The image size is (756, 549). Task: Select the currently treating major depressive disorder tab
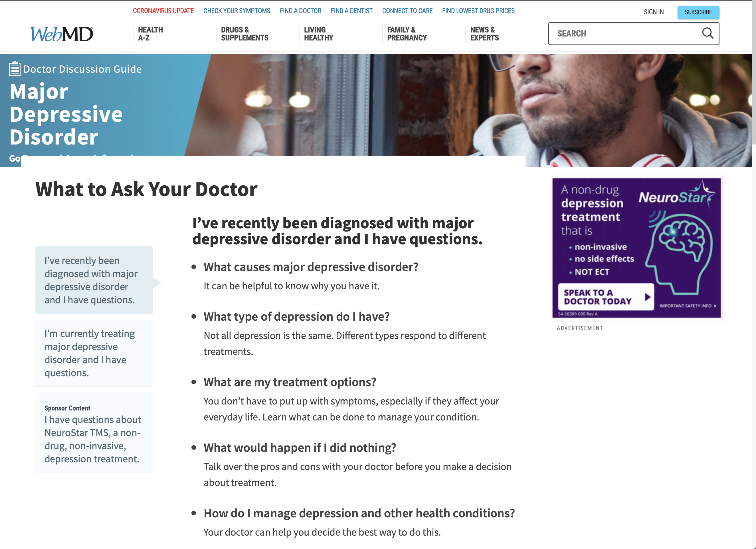tap(94, 353)
